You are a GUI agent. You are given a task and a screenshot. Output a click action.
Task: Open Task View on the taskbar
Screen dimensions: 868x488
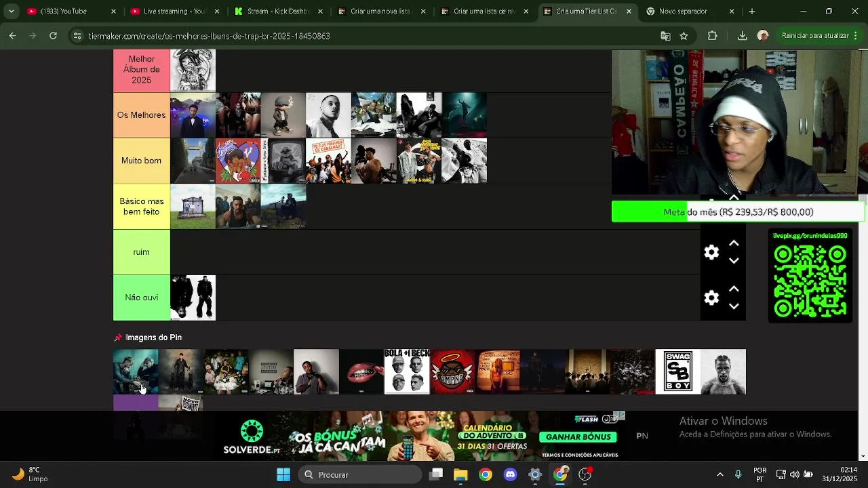pyautogui.click(x=436, y=474)
